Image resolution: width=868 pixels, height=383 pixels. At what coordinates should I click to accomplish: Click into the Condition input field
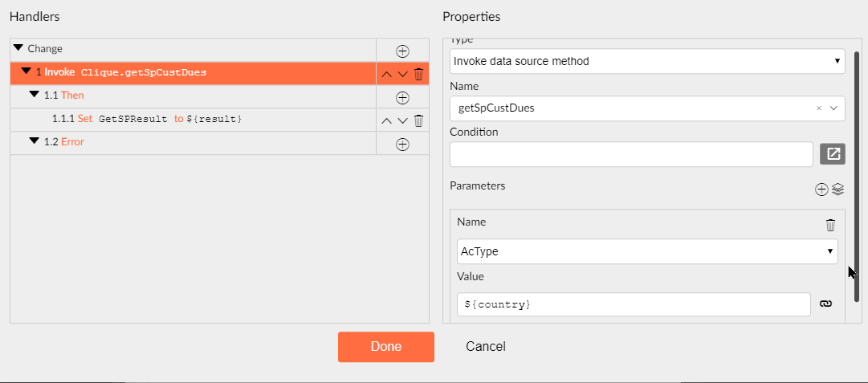click(631, 154)
